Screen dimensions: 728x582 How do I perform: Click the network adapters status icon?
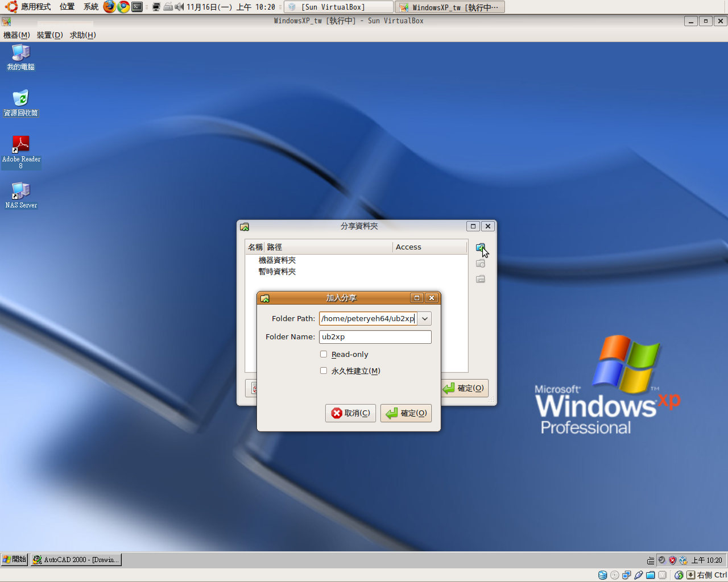coord(626,575)
